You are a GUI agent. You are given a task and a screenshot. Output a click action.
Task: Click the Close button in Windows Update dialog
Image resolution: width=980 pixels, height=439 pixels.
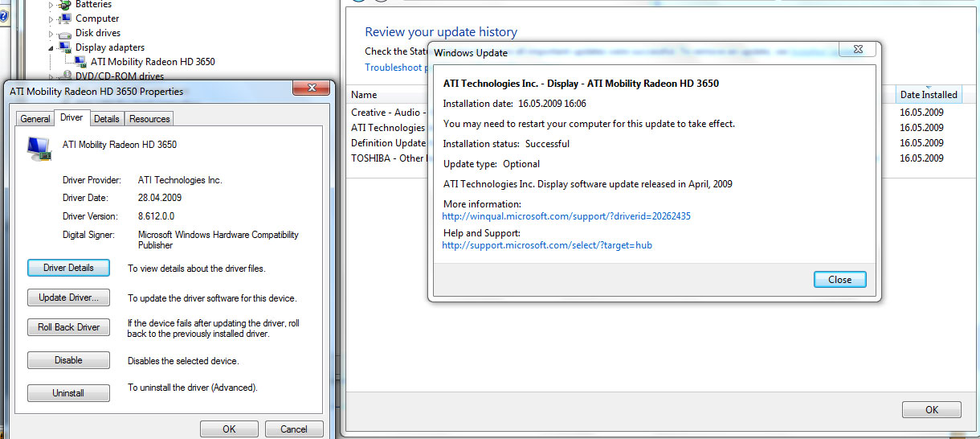839,280
